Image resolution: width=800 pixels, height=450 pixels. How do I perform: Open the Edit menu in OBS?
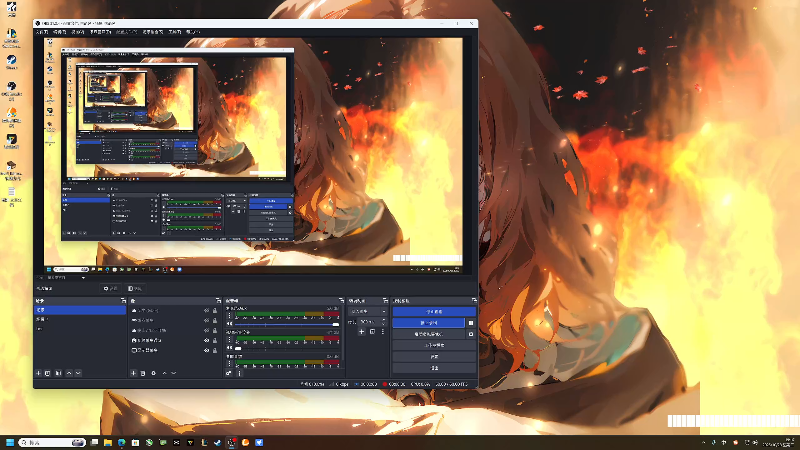[59, 32]
